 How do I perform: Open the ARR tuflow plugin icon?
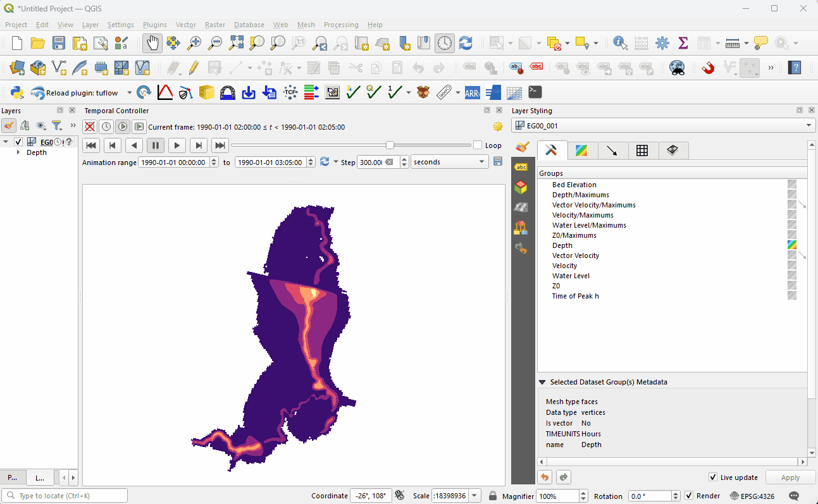[x=472, y=93]
